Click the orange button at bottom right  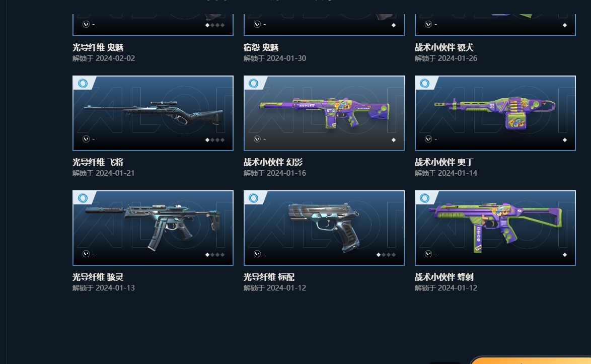click(x=531, y=360)
